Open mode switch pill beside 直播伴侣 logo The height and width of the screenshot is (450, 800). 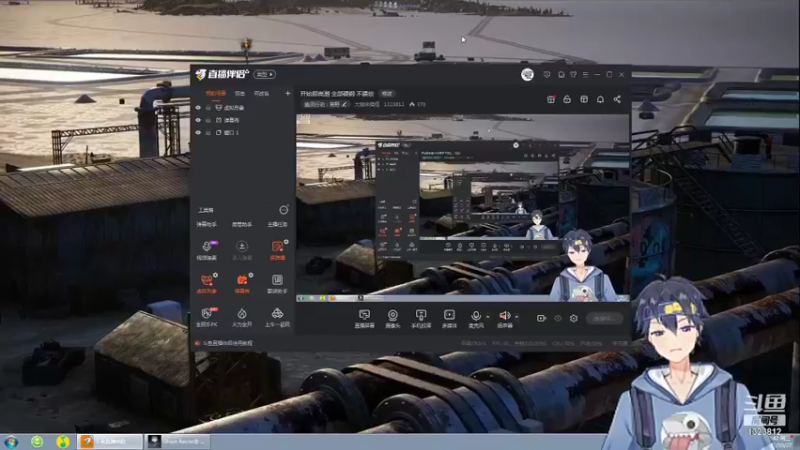(264, 74)
